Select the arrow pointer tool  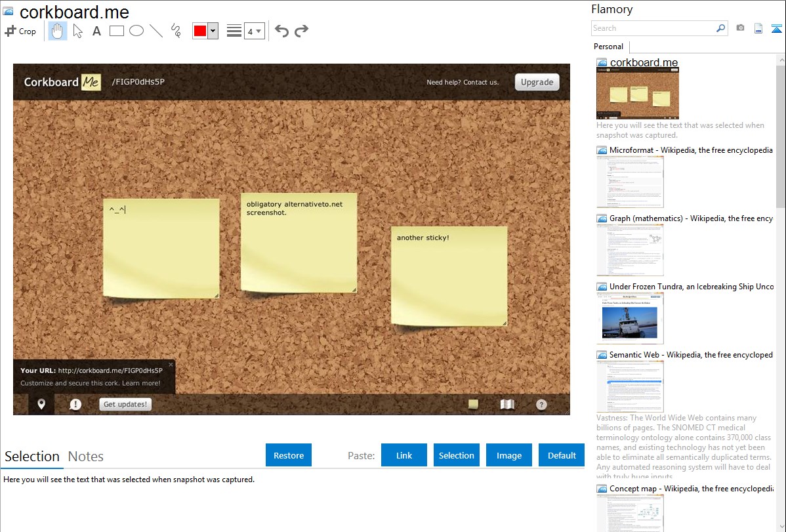pyautogui.click(x=77, y=31)
